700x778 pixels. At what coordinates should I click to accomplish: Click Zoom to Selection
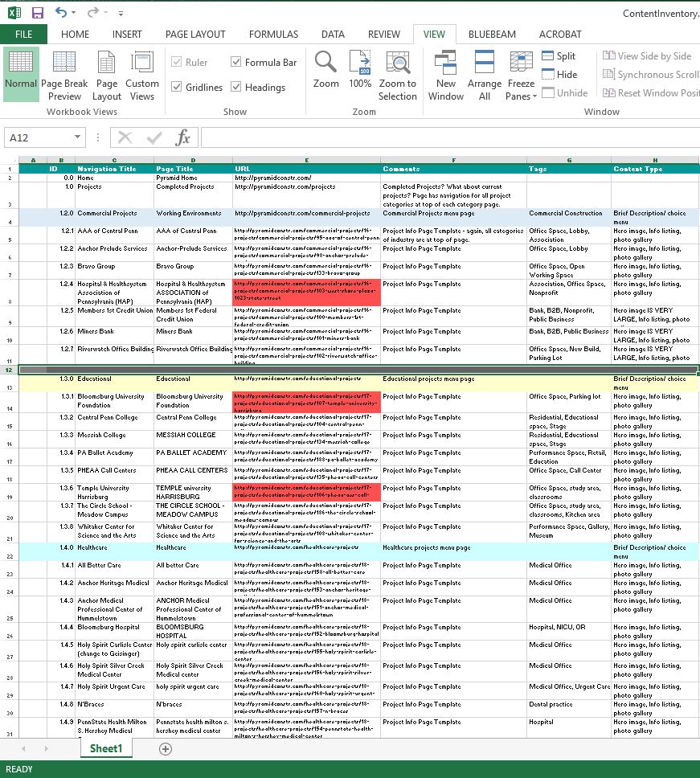click(x=397, y=75)
